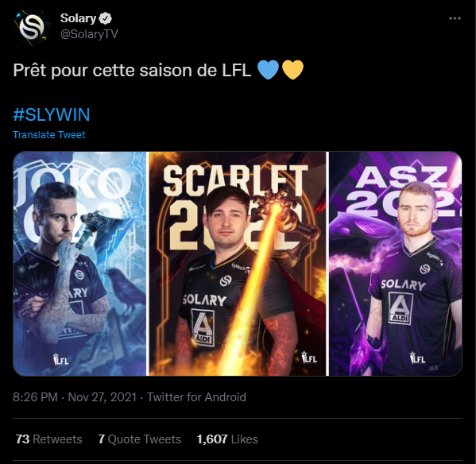Open the Scarlet 2022 player image
The height and width of the screenshot is (464, 476).
[x=237, y=264]
